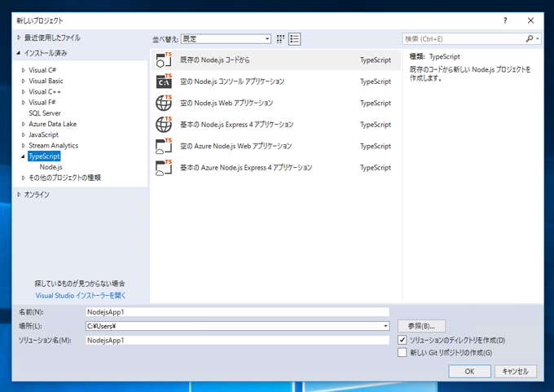
Task: Click the help question mark icon
Action: tap(505, 20)
